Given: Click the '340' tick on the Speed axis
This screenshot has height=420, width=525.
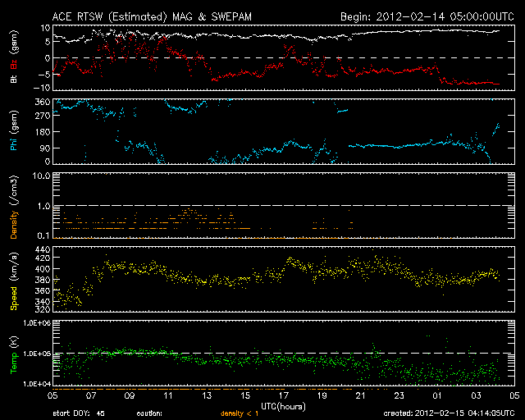Looking at the screenshot, I should point(43,302).
